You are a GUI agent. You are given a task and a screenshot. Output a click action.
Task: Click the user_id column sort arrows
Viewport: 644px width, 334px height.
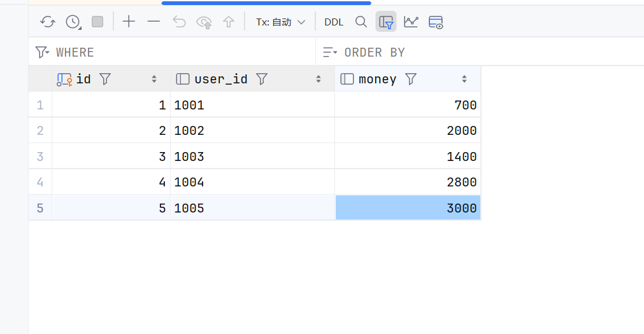tap(318, 79)
